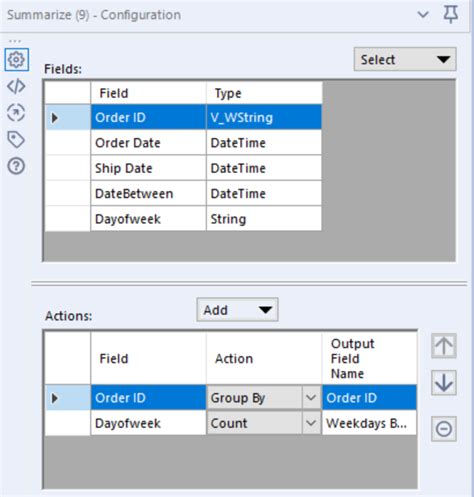Screen dimensions: 474x497
Task: Select the Order Date field row
Action: coord(184,143)
